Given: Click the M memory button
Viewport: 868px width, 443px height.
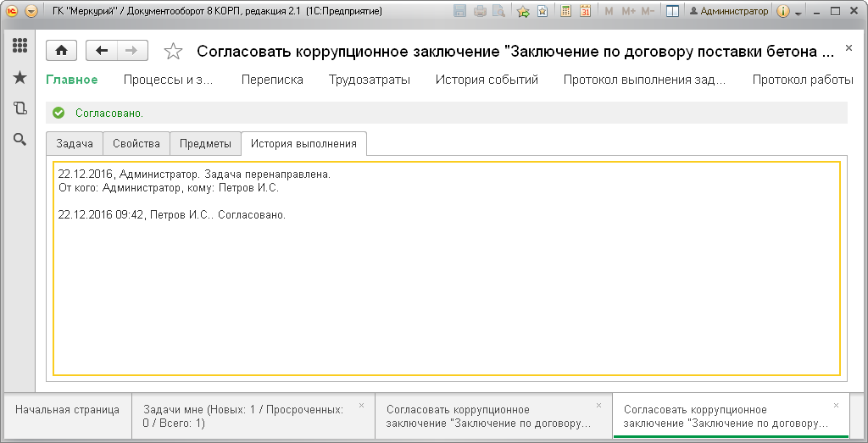Looking at the screenshot, I should [x=609, y=11].
